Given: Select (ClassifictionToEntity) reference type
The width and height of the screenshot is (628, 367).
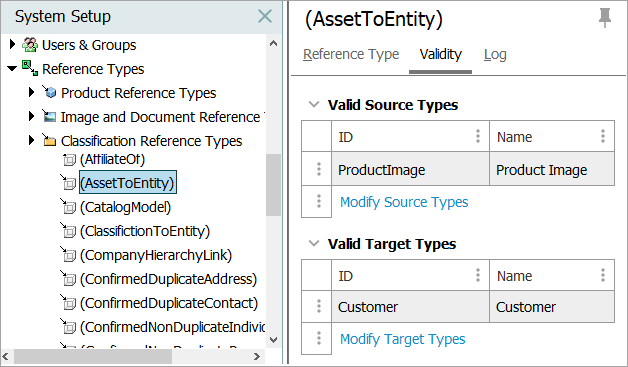Looking at the screenshot, I should point(145,231).
